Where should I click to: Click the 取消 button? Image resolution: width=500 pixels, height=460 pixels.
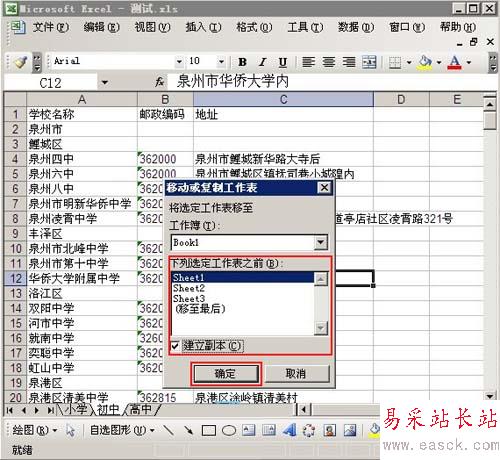(x=296, y=374)
